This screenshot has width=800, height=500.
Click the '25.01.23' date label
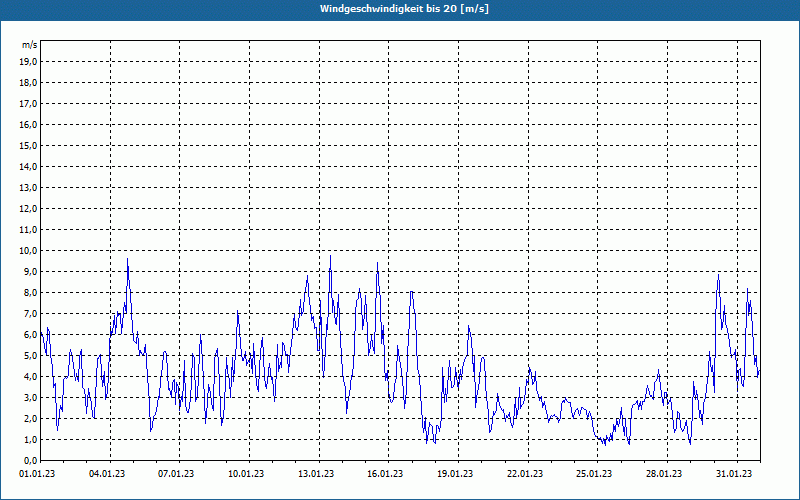click(594, 474)
